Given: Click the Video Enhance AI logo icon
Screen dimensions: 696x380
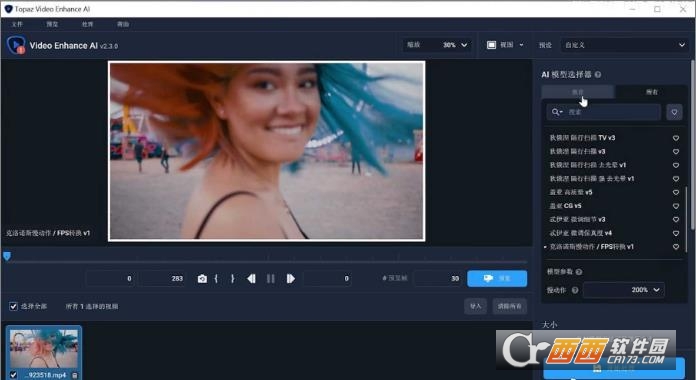Looking at the screenshot, I should (x=16, y=45).
